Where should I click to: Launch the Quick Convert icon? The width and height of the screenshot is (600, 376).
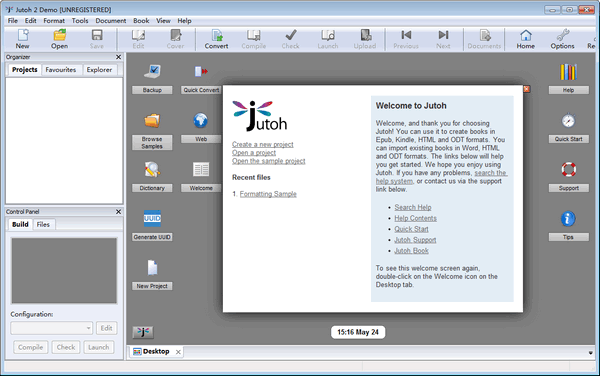coord(201,71)
